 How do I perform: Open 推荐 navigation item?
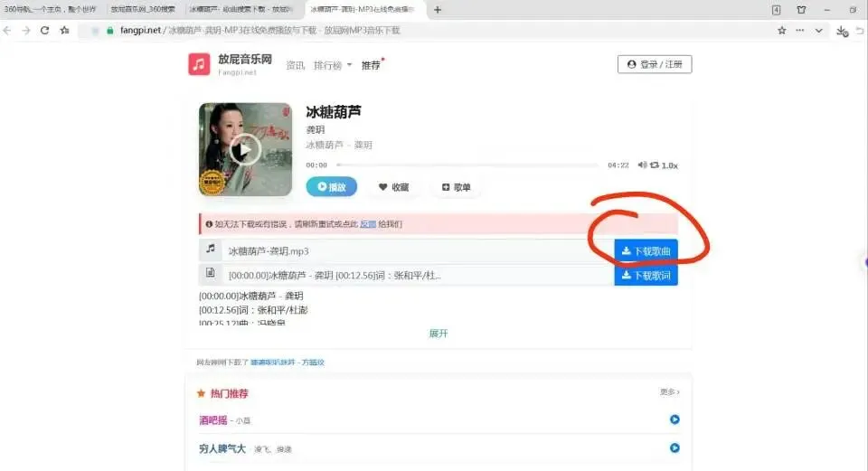[371, 65]
